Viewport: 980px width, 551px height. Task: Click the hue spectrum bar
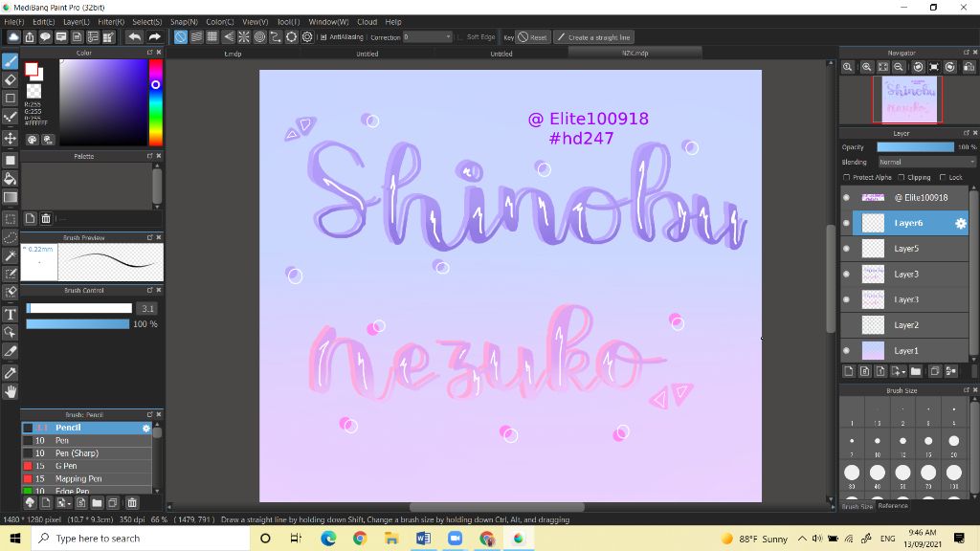click(155, 102)
